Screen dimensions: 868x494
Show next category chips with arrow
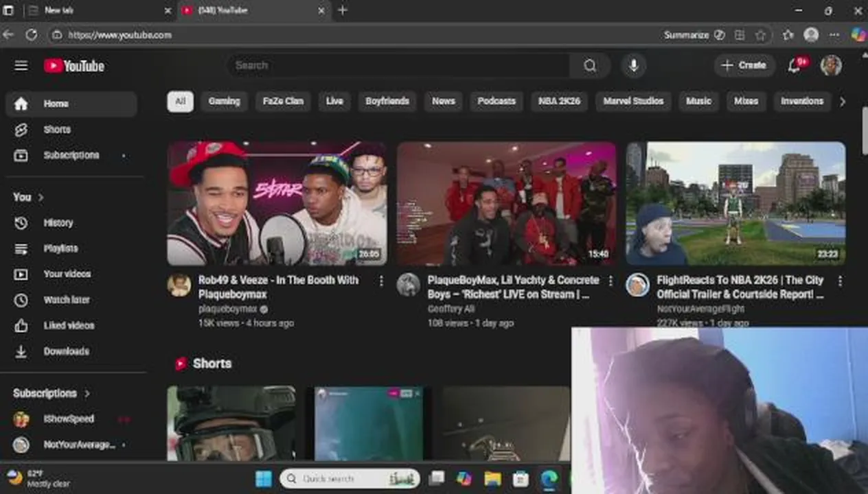(x=843, y=102)
